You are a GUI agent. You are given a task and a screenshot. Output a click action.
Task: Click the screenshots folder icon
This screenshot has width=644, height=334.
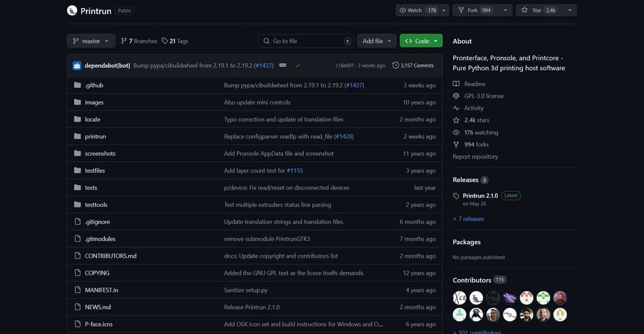coord(77,153)
